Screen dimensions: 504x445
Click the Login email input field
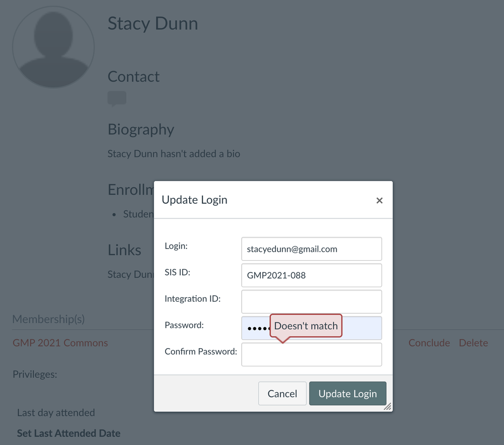coord(311,249)
